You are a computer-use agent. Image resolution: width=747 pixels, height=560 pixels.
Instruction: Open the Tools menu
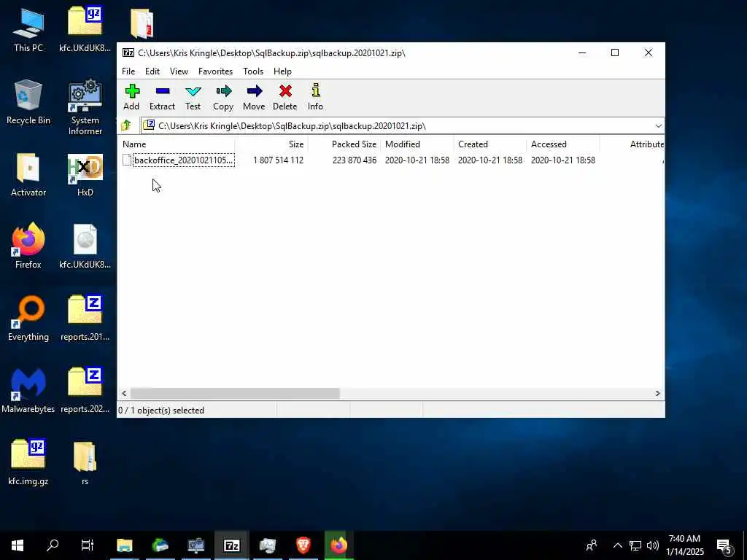tap(253, 71)
